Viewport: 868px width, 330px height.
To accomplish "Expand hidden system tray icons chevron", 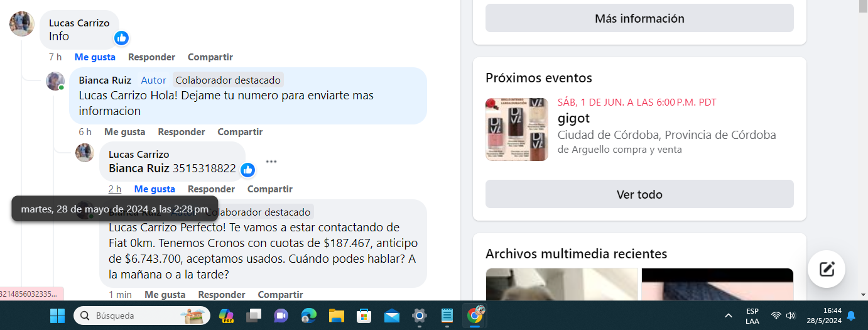I will (729, 316).
